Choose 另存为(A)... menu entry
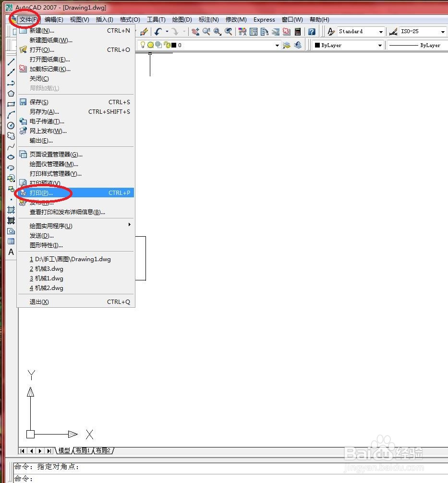The width and height of the screenshot is (448, 483). click(x=76, y=111)
